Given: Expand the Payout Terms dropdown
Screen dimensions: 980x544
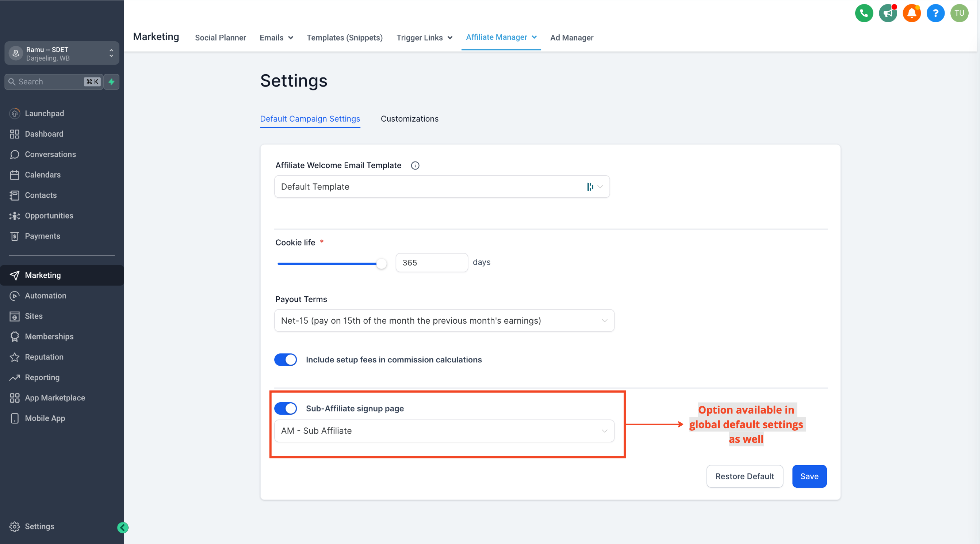Looking at the screenshot, I should (x=444, y=320).
